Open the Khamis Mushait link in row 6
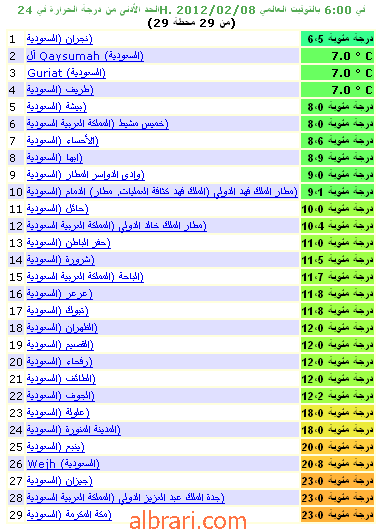The width and height of the screenshot is (382, 530). click(97, 124)
